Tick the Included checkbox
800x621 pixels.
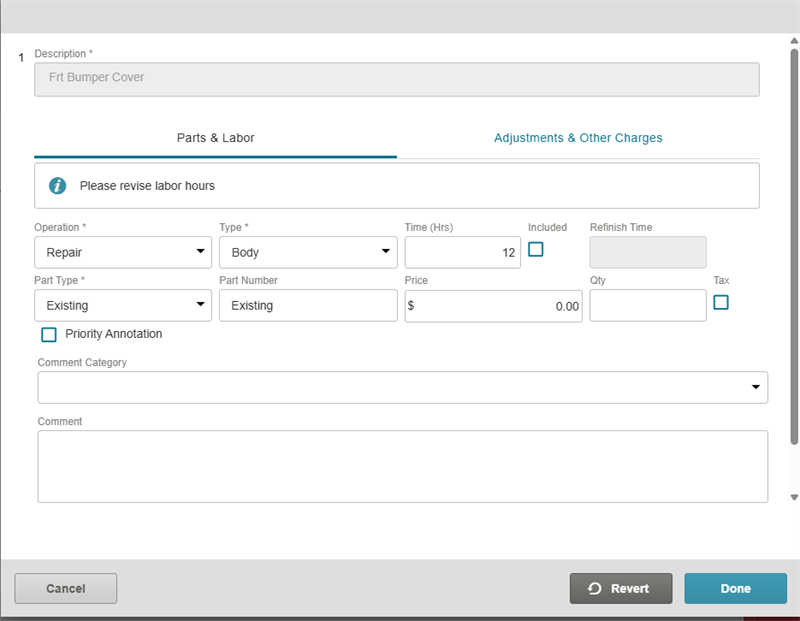click(536, 250)
